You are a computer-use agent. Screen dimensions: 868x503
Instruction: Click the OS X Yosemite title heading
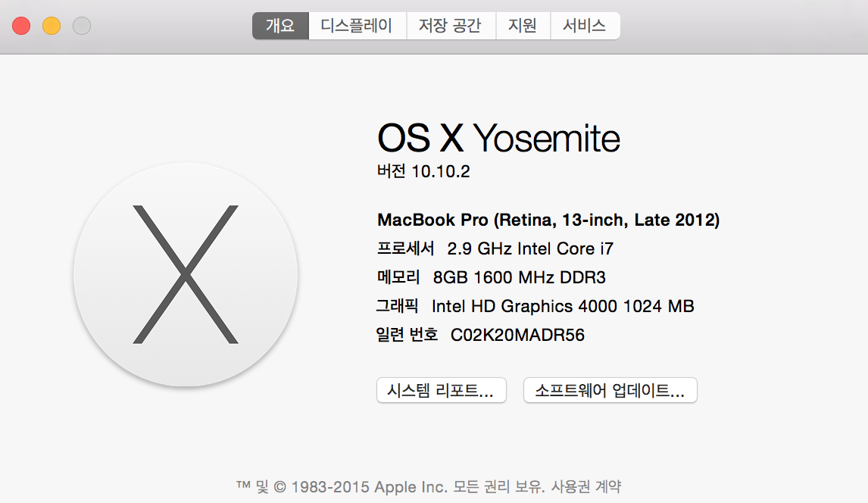click(x=498, y=139)
